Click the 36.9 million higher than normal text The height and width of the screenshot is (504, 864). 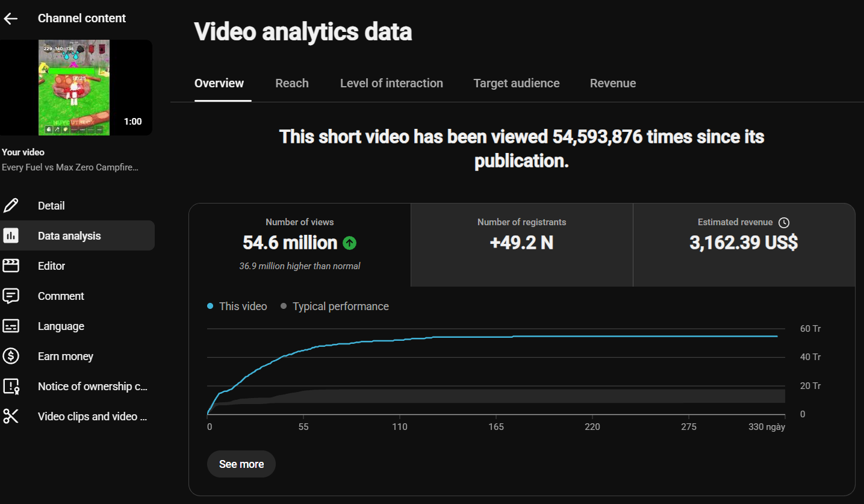click(300, 266)
